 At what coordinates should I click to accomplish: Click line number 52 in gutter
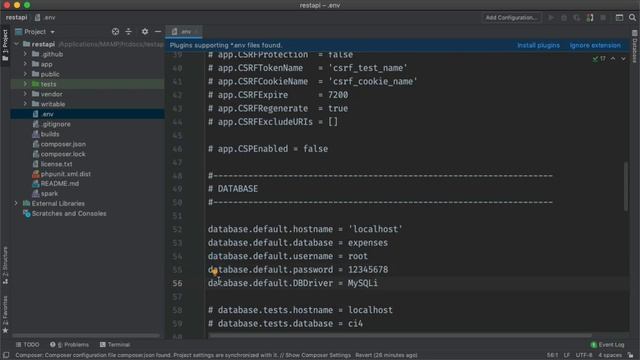point(177,229)
